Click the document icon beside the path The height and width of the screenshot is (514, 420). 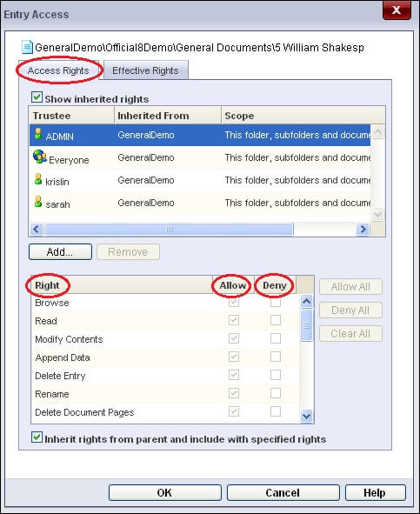coord(27,47)
